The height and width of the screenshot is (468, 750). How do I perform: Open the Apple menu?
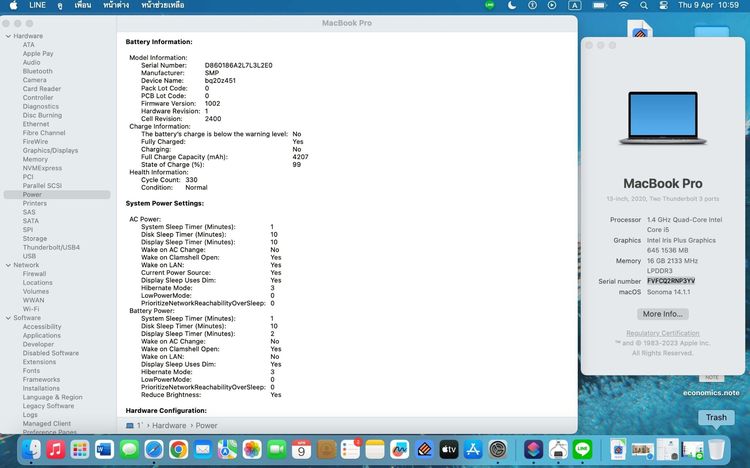[13, 5]
